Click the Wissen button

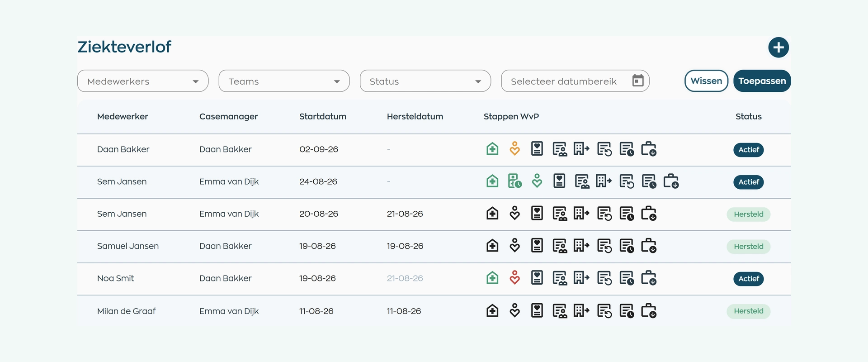(x=706, y=81)
